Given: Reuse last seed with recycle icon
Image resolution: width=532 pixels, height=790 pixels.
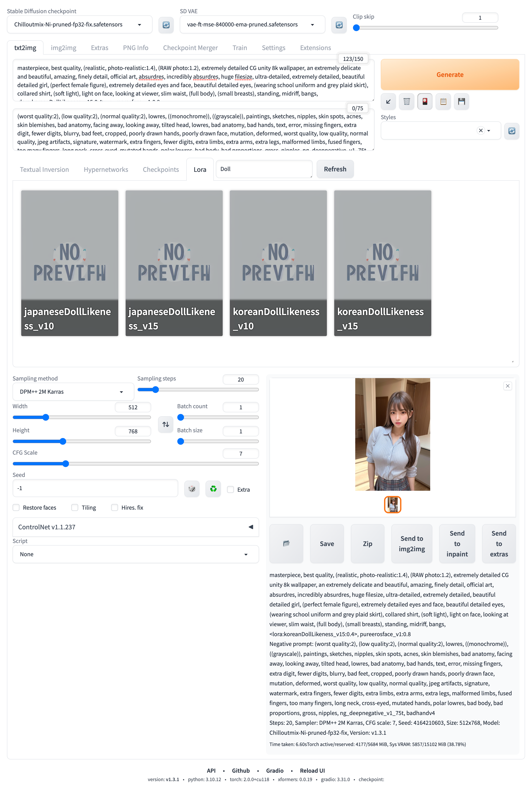Looking at the screenshot, I should point(213,489).
